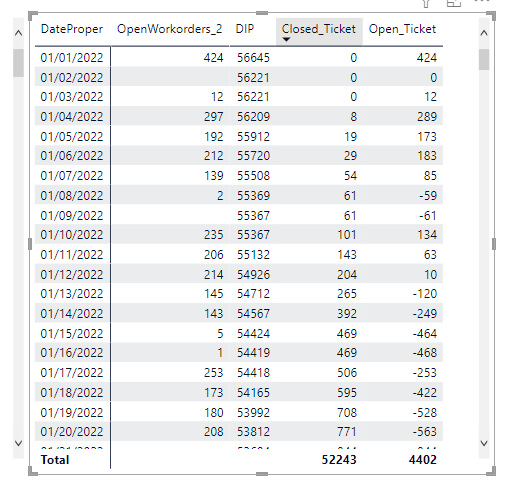Click DIP value 56645
The image size is (516, 490).
pyautogui.click(x=253, y=58)
